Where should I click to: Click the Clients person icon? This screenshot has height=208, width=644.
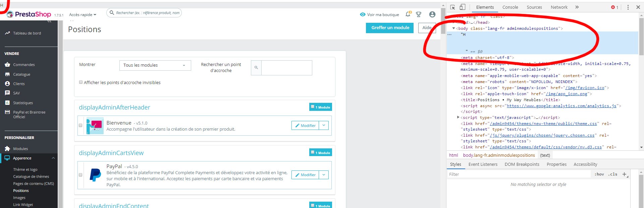[7, 84]
